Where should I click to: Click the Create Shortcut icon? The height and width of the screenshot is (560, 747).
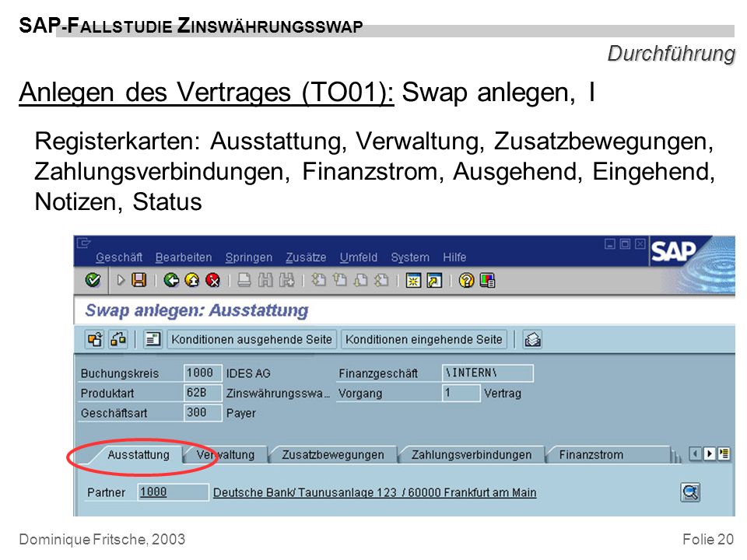point(434,281)
